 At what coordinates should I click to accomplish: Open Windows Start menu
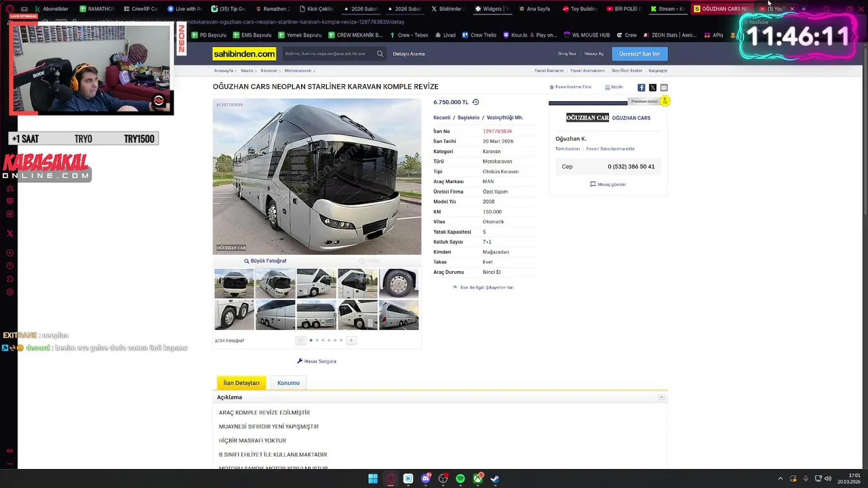(373, 479)
